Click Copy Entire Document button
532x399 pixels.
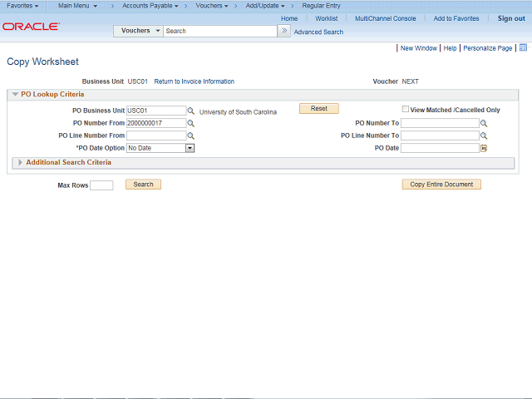[x=441, y=185]
